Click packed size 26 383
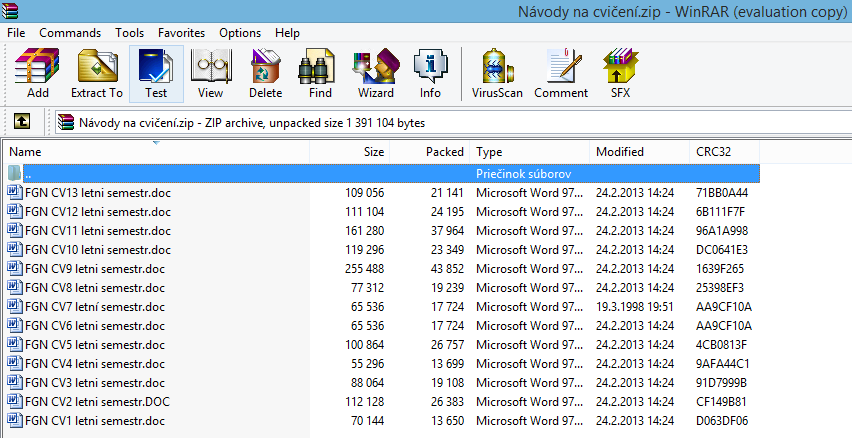Screen dimensions: 852x438 coord(447,402)
